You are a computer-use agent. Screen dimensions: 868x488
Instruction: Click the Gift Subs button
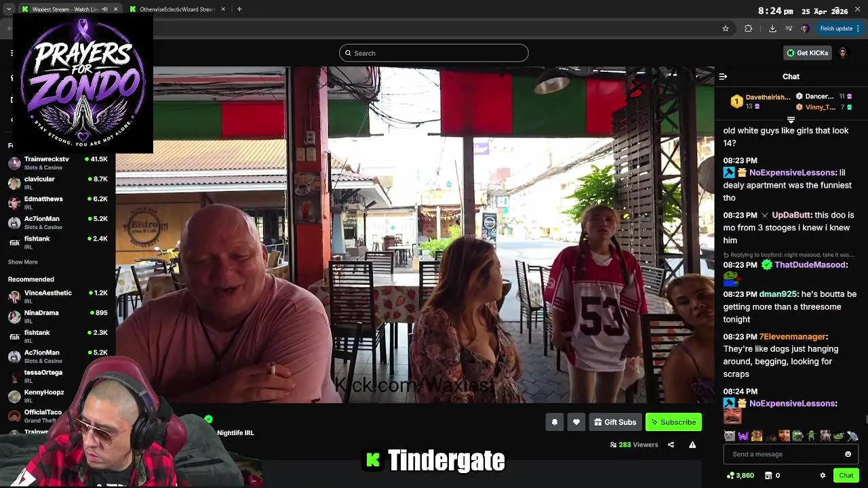coord(615,422)
